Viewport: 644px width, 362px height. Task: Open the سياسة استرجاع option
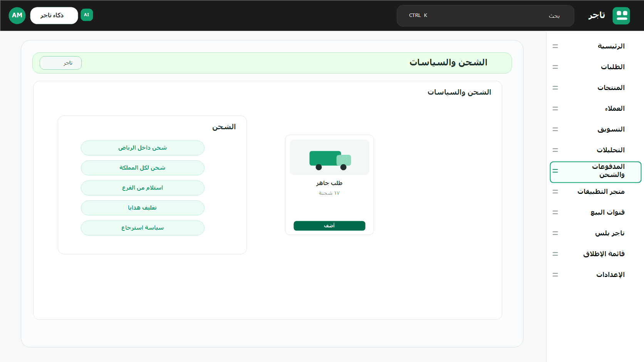(x=143, y=228)
